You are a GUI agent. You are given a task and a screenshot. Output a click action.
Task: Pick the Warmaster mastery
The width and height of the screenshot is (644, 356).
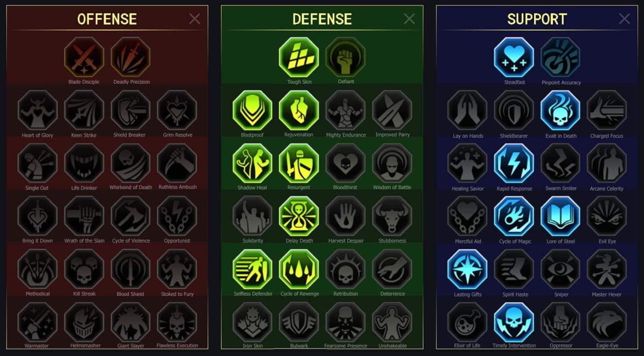click(37, 322)
